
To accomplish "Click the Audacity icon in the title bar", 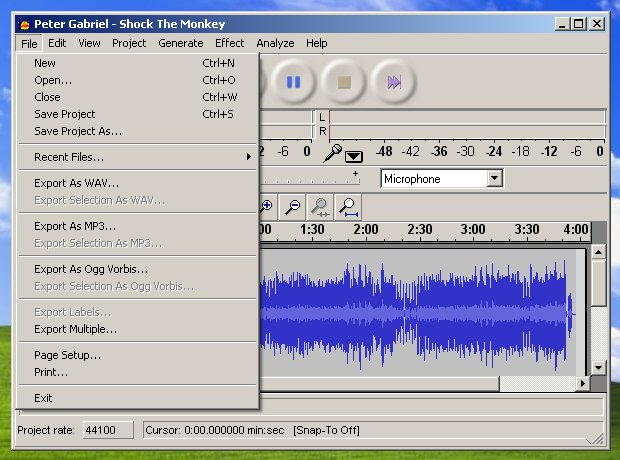I will click(x=25, y=25).
